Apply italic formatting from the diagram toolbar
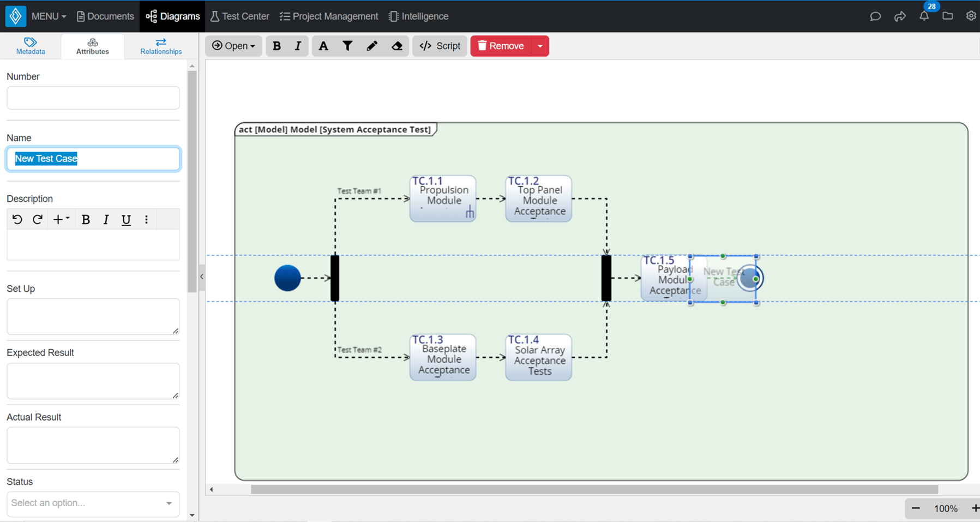 coord(298,46)
